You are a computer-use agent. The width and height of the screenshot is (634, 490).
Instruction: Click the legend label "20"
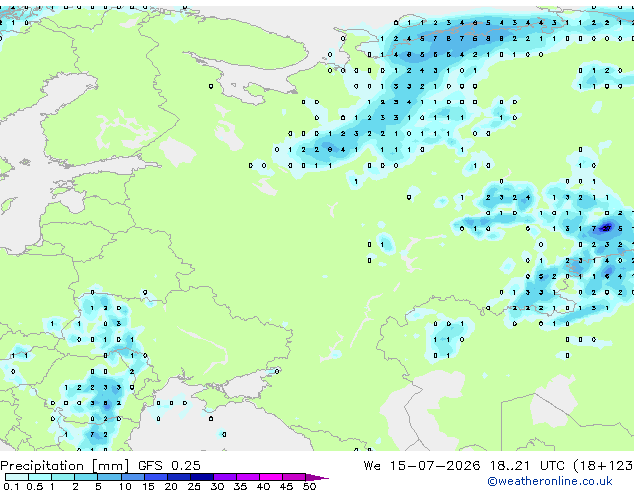[x=171, y=486]
